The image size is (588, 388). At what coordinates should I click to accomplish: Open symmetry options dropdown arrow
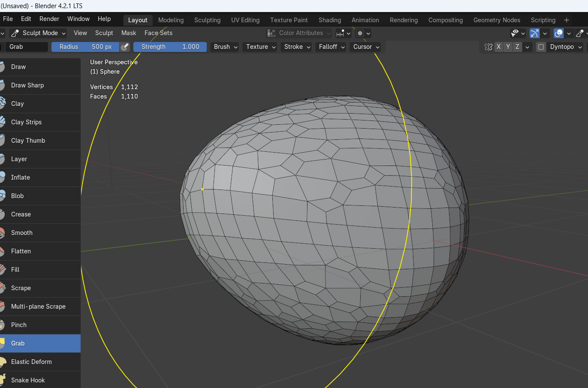(528, 47)
